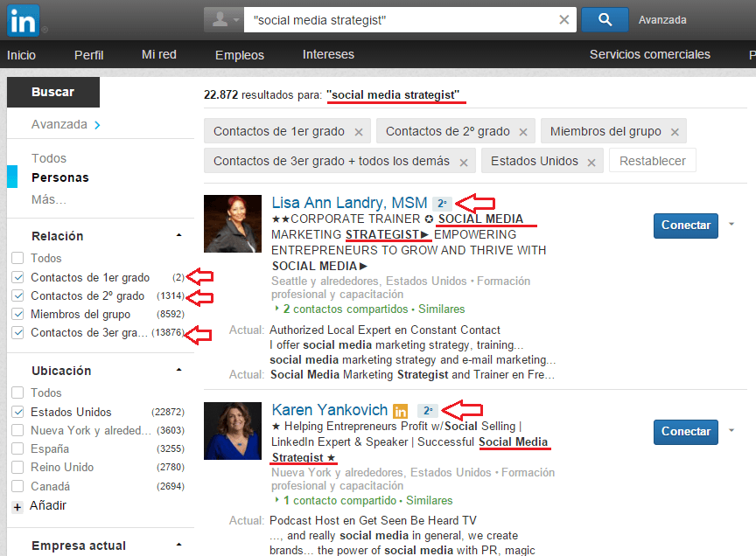Remove the Estados Unidos filter tag
Screen dimensions: 756x556
tap(591, 163)
